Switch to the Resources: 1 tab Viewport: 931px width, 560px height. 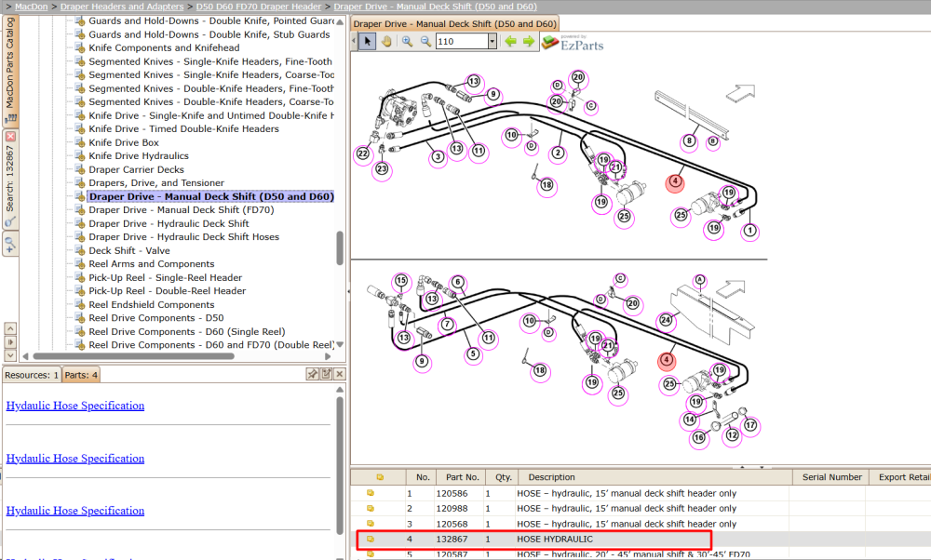[32, 375]
